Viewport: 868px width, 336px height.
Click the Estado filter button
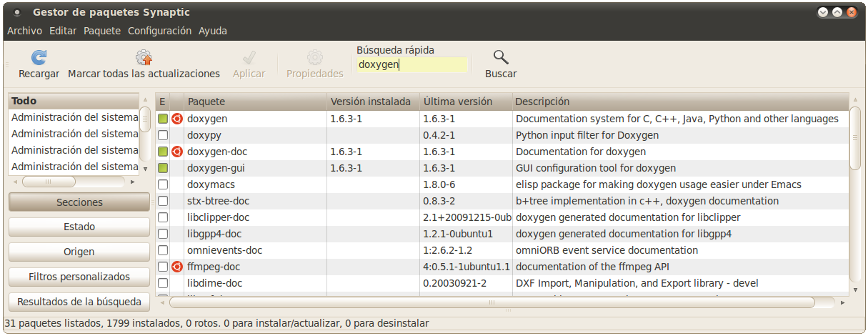[79, 227]
